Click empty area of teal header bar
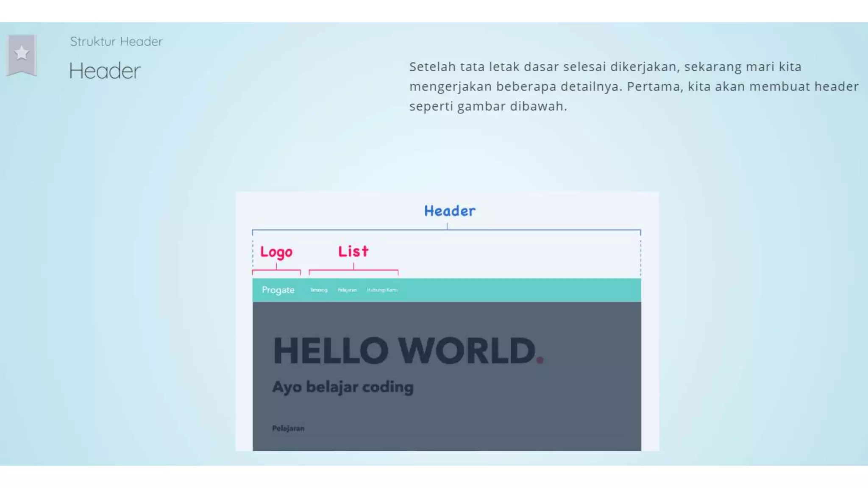This screenshot has width=868, height=488. tap(517, 290)
